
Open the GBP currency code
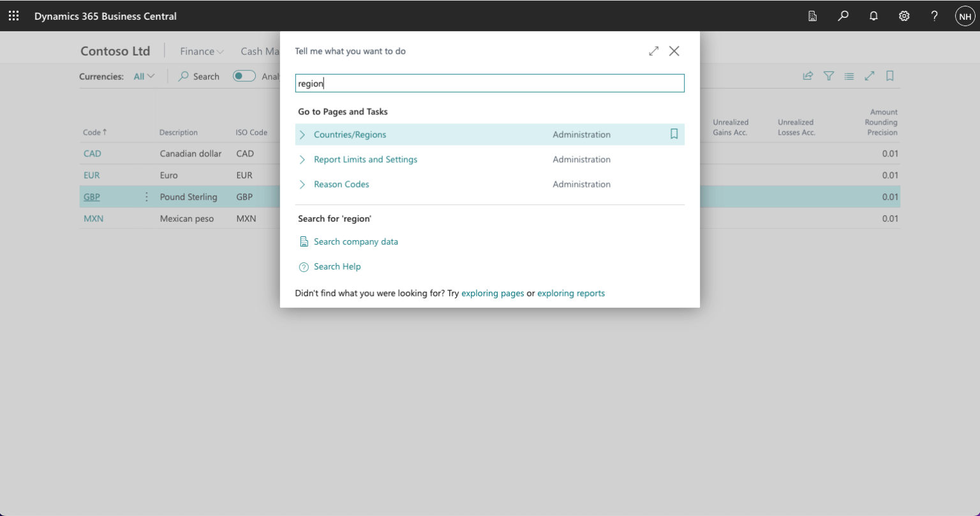[92, 197]
